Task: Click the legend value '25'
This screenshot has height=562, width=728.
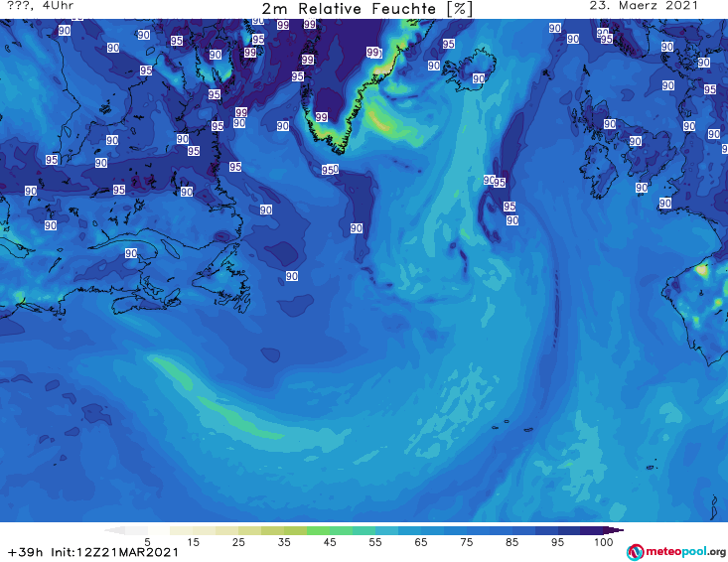Action: [238, 542]
